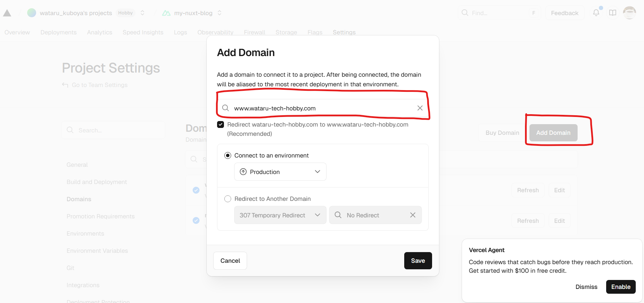This screenshot has height=303, width=644.
Task: Clear the domain name input text
Action: (420, 108)
